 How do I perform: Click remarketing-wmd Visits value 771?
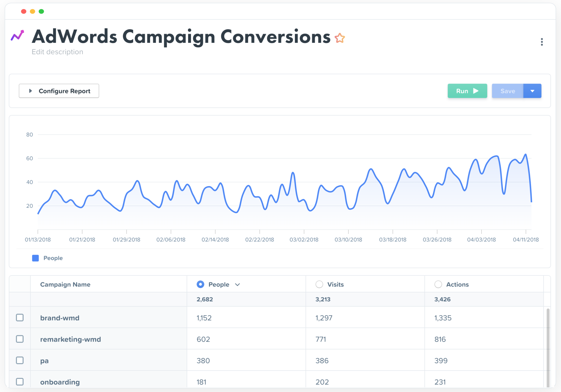(x=321, y=339)
